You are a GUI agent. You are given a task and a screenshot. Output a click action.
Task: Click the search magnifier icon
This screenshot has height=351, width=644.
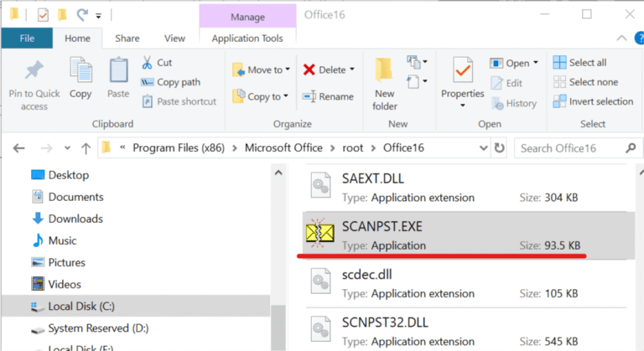(631, 147)
